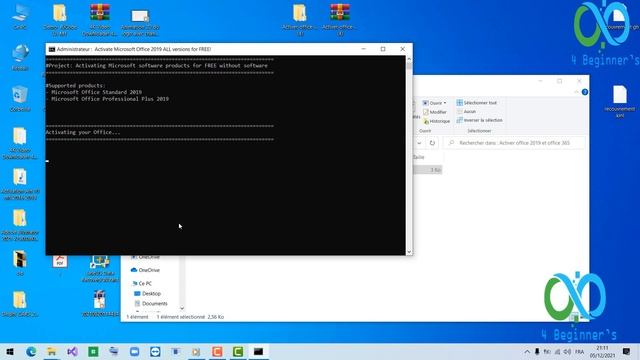Screen dimensions: 640x360
Task: Click Historique in Explorer ribbon
Action: point(436,121)
